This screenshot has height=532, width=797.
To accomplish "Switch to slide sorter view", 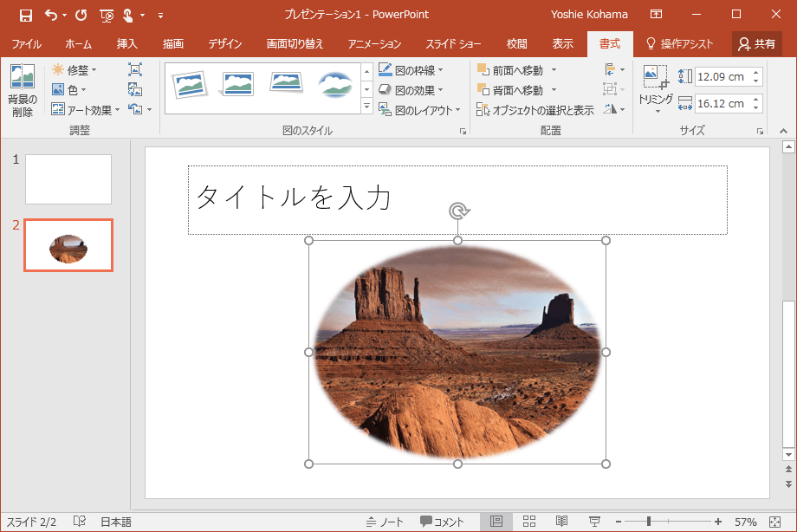I will 529,522.
